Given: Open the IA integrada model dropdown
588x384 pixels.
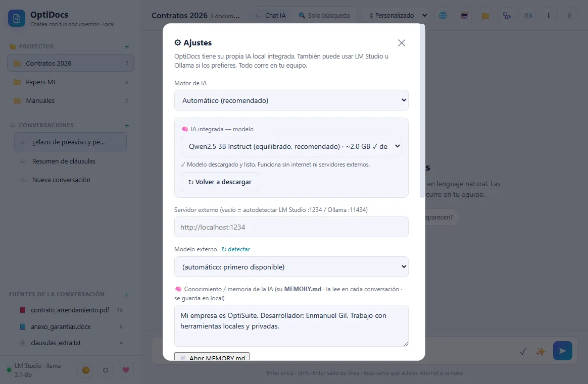Looking at the screenshot, I should click(291, 146).
